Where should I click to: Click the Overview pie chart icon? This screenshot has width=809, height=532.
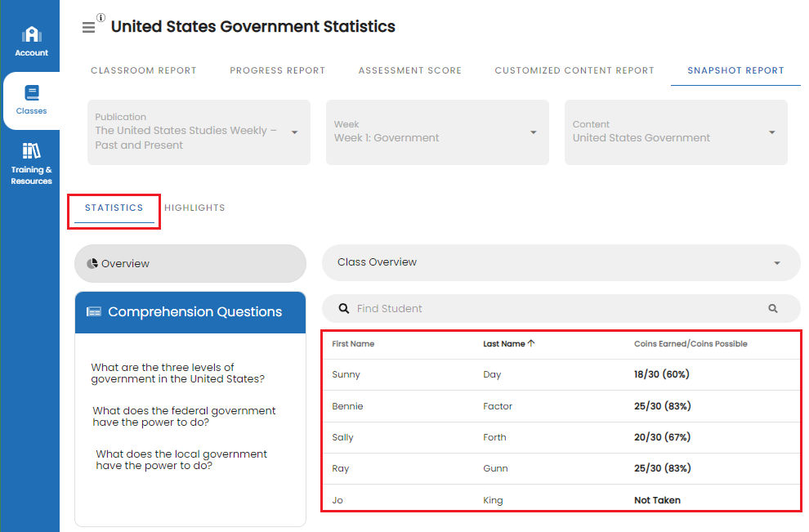(x=92, y=264)
